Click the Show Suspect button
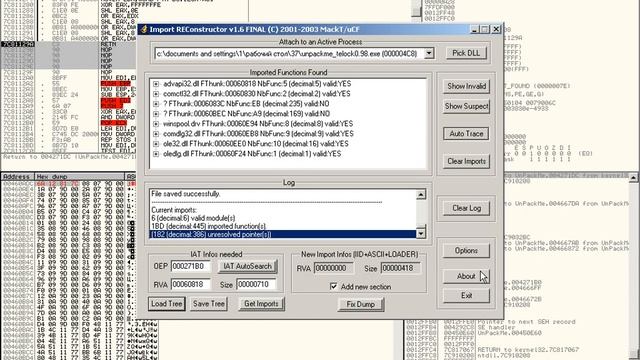The image size is (640, 360). pos(466,106)
